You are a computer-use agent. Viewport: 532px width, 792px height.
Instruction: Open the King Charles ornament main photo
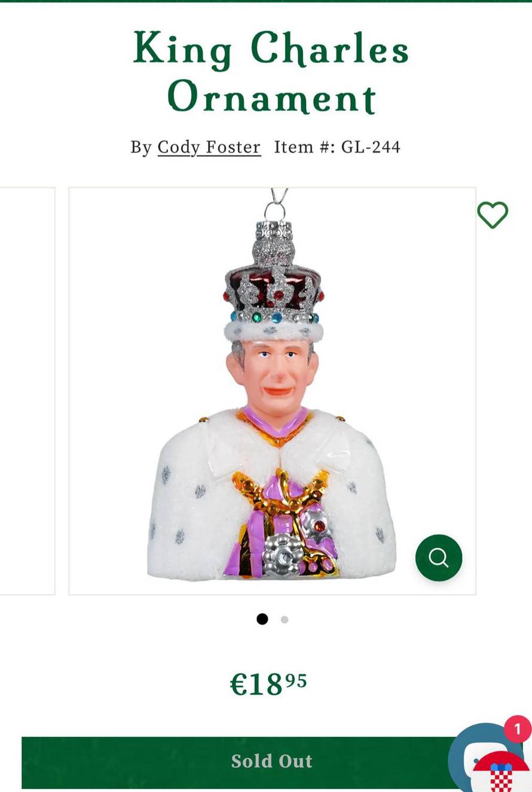tap(272, 391)
